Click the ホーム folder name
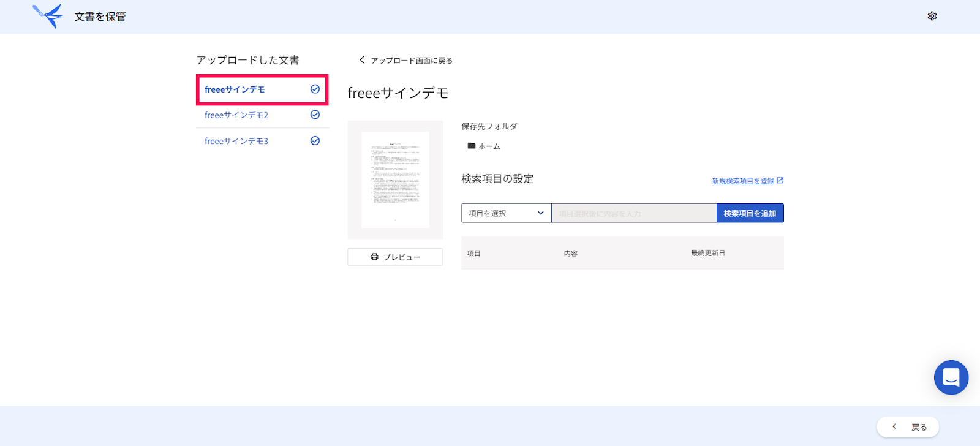Screen dimensions: 980x446 click(x=489, y=146)
